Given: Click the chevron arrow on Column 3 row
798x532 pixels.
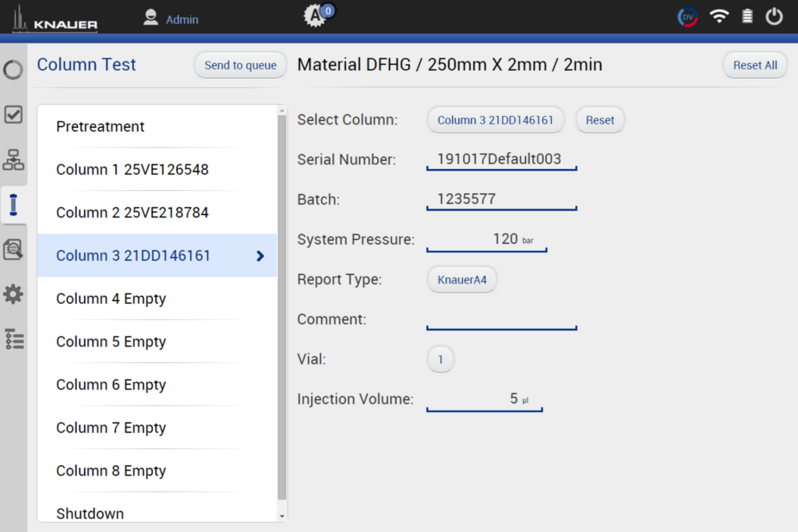Looking at the screenshot, I should coord(260,255).
